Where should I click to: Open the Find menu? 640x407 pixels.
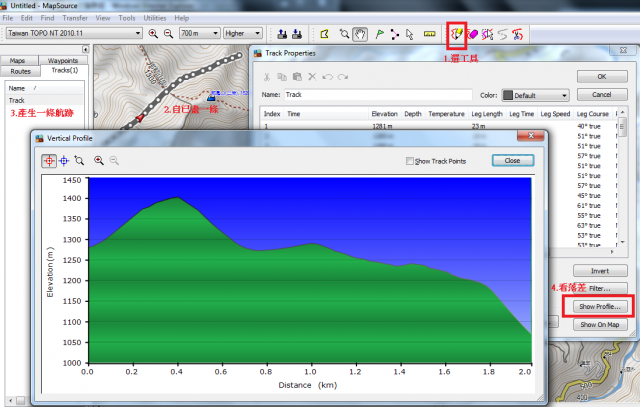click(x=47, y=18)
